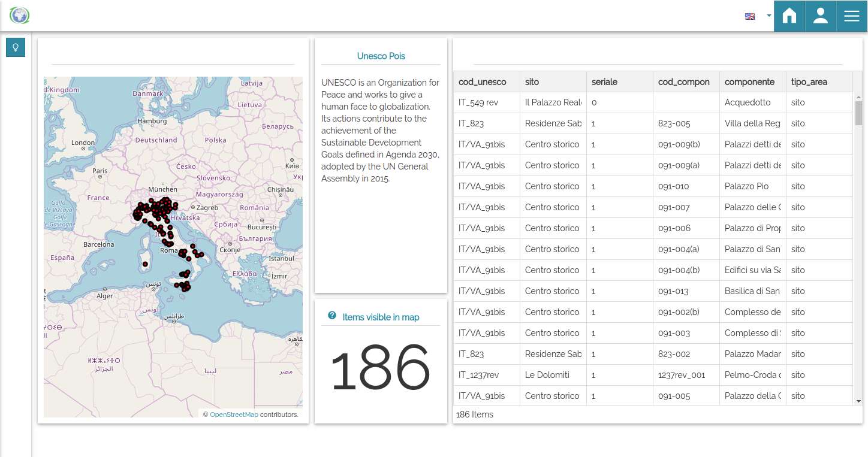Click the Unesco Pois title
The width and height of the screenshot is (868, 457).
click(x=381, y=56)
